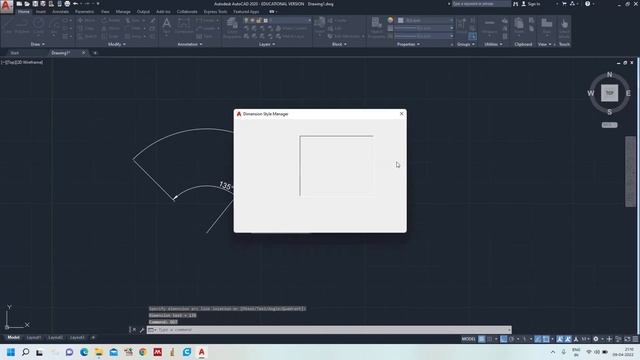
Task: Open the Start file tab
Action: 15,53
